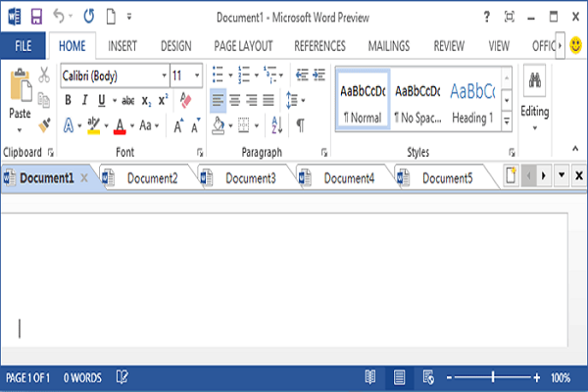Click the Cut scissors icon
The height and width of the screenshot is (392, 588).
[x=44, y=74]
